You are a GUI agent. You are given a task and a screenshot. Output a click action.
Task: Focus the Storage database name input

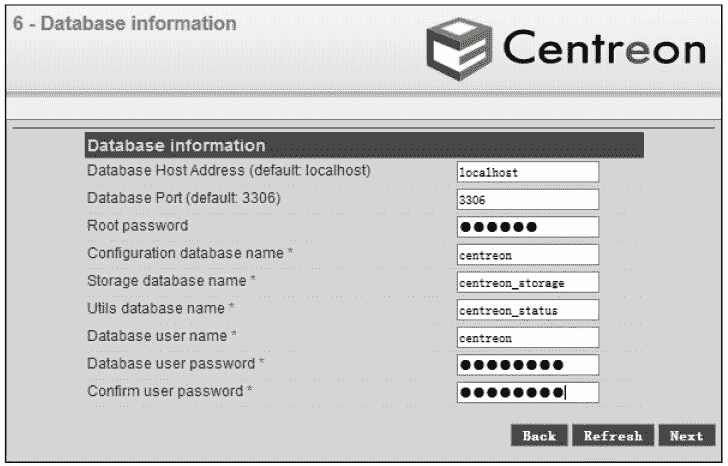(527, 282)
